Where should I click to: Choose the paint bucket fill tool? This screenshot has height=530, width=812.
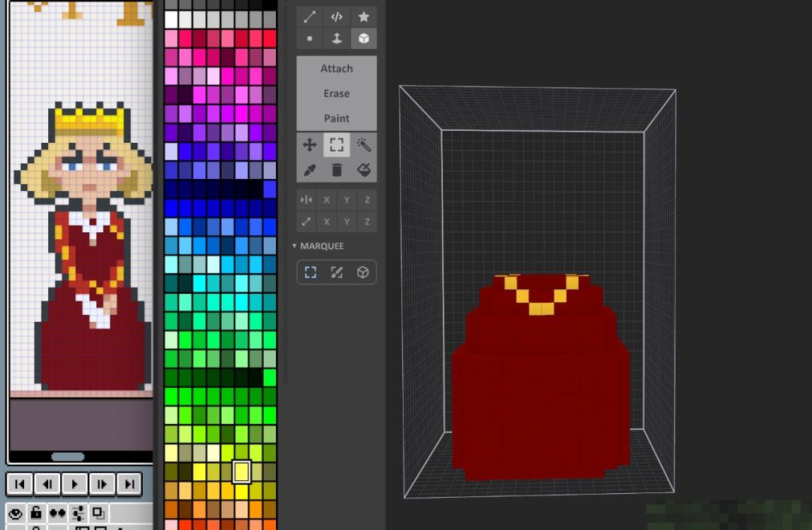[364, 170]
